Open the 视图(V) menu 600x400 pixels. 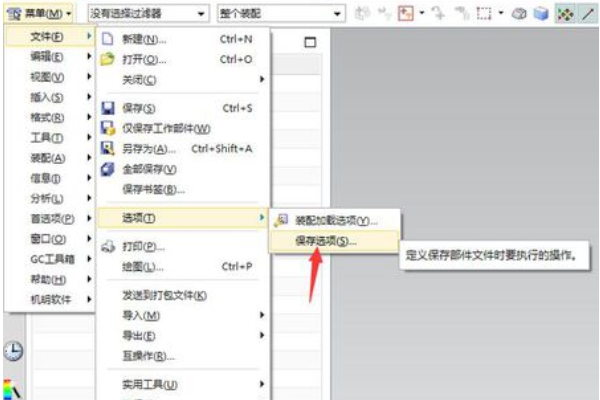pos(50,77)
